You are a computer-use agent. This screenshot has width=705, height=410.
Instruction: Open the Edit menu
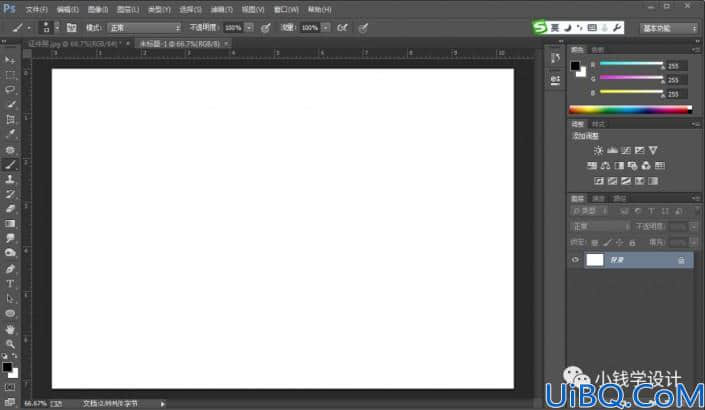[x=67, y=9]
